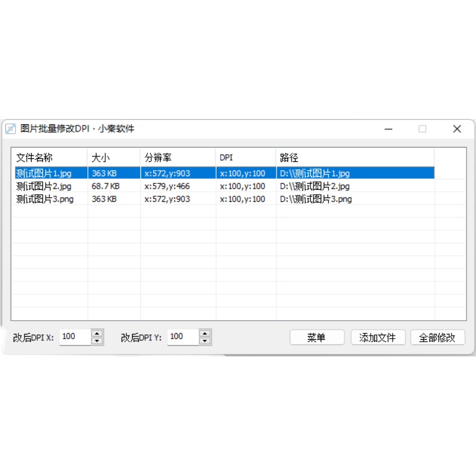Minimize the DPI tool window
The image size is (476, 476).
click(x=388, y=129)
